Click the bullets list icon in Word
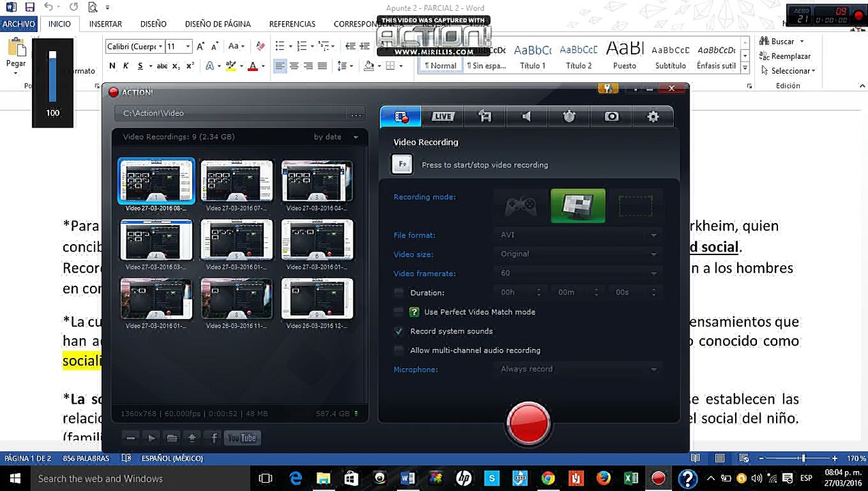 click(x=279, y=46)
